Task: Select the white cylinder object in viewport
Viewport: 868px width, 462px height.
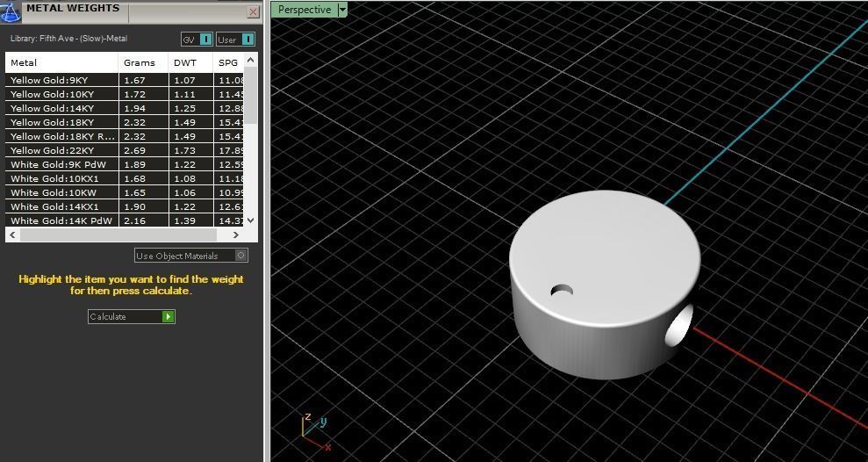Action: pos(605,285)
